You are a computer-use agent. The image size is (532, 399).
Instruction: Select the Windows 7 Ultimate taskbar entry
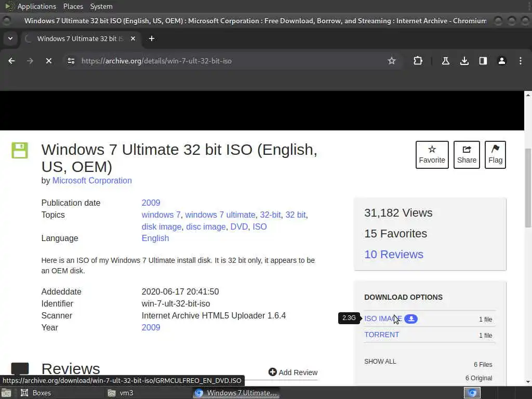pyautogui.click(x=236, y=393)
